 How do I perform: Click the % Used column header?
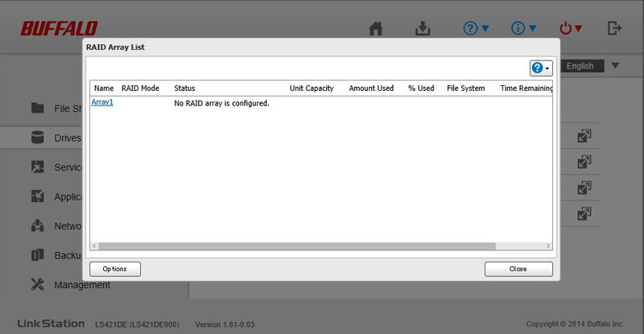pyautogui.click(x=421, y=89)
